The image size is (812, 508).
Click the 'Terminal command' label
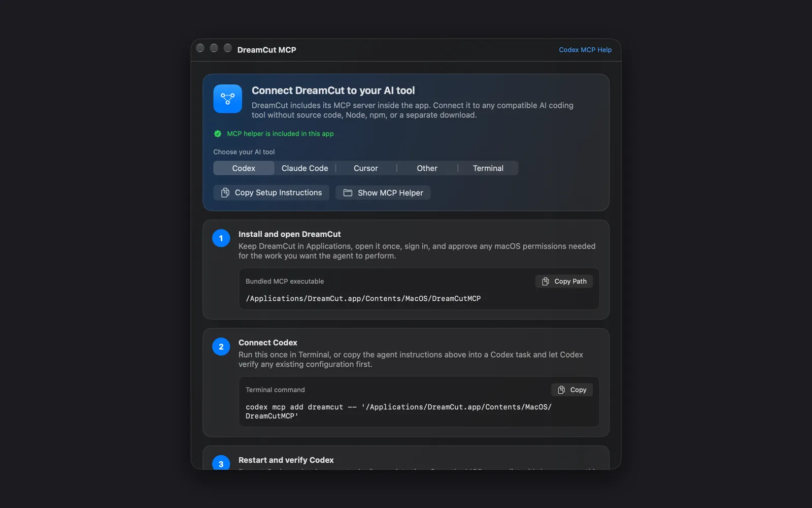point(275,390)
